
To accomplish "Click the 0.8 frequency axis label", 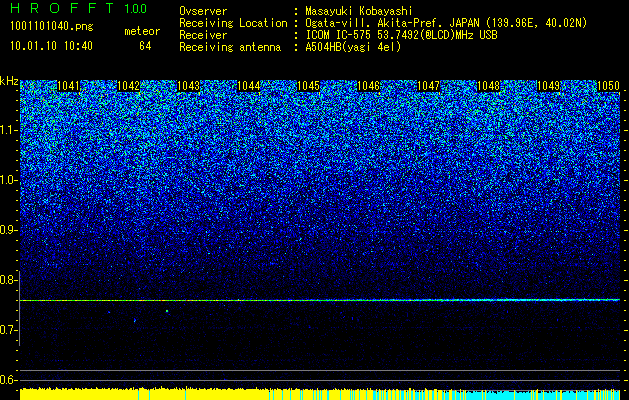I will (8, 280).
